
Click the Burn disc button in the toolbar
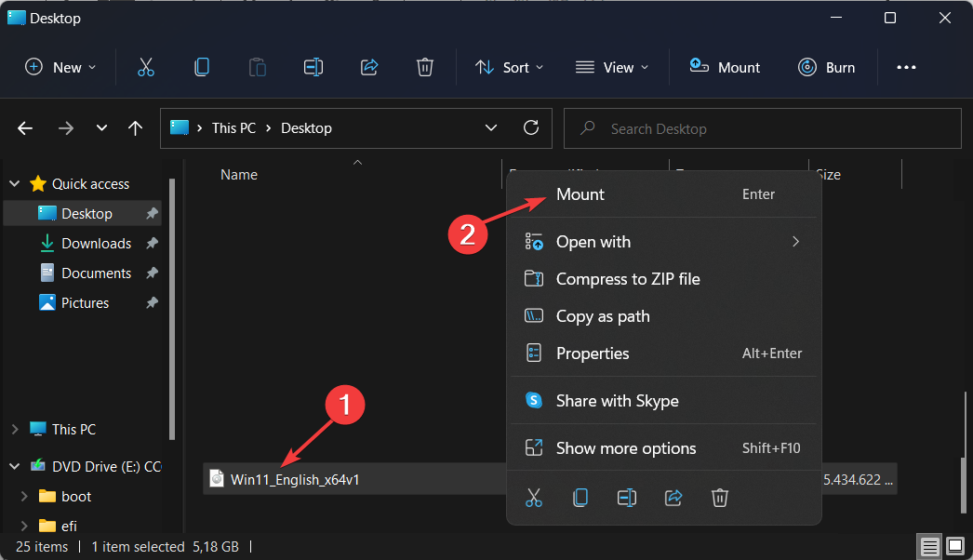click(x=826, y=67)
